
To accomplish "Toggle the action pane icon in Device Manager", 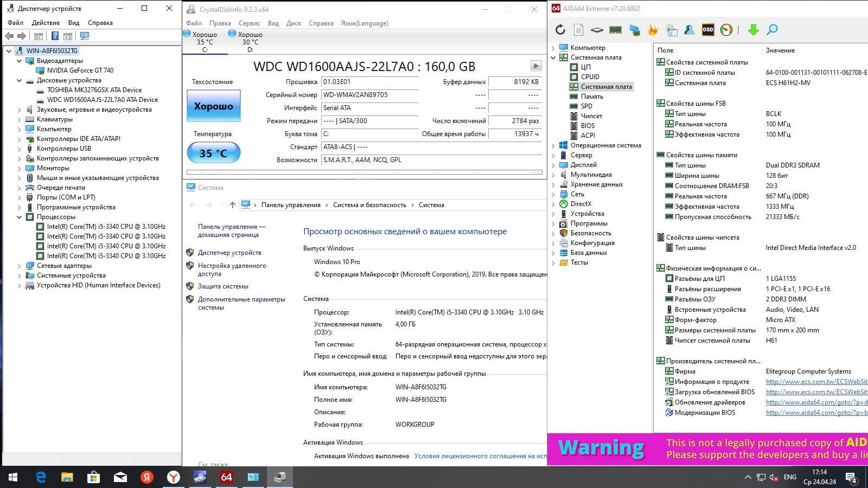I will pyautogui.click(x=68, y=36).
